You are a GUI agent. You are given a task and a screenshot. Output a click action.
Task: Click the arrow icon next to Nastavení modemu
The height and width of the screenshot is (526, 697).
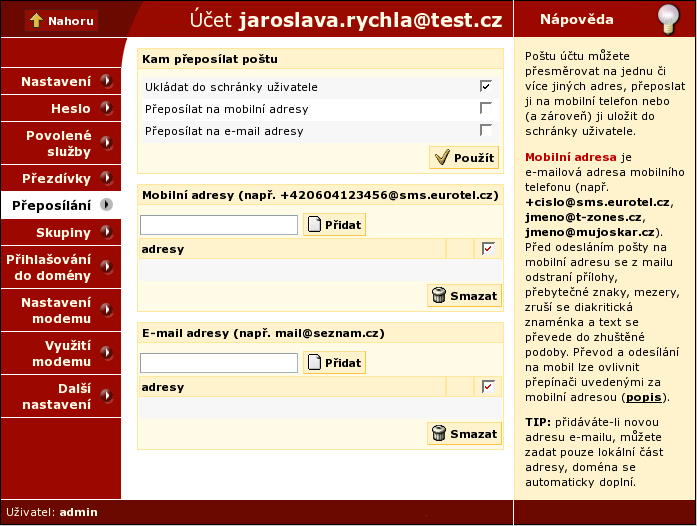tap(106, 310)
